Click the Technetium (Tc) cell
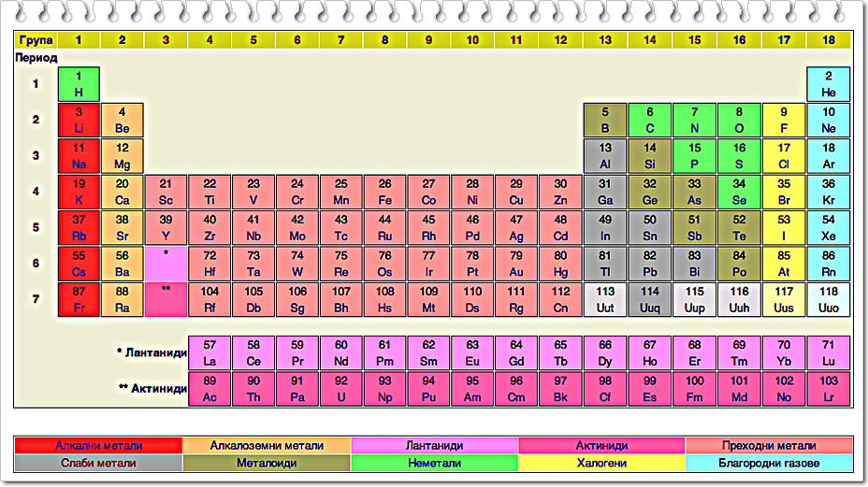Viewport: 868px width, 487px height. [341, 228]
